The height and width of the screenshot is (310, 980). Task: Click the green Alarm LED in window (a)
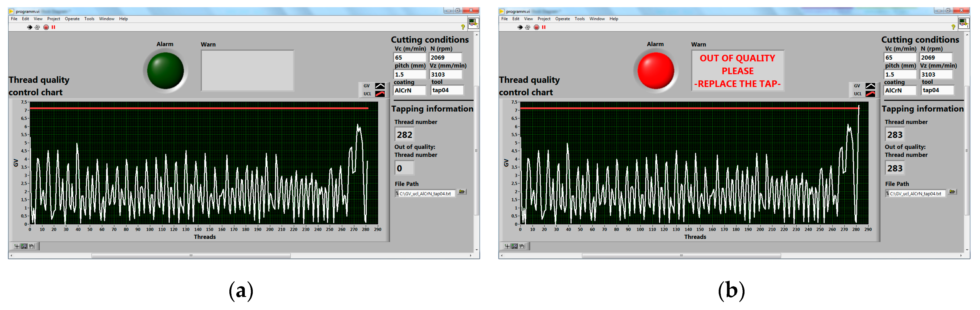pyautogui.click(x=165, y=71)
